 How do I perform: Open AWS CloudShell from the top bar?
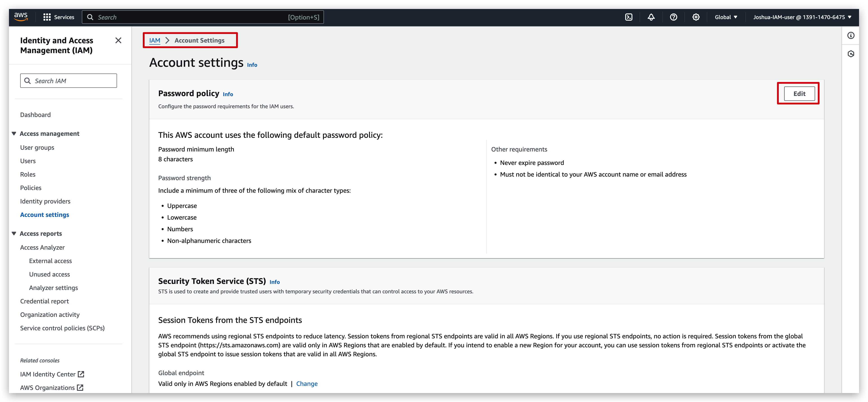(x=629, y=17)
